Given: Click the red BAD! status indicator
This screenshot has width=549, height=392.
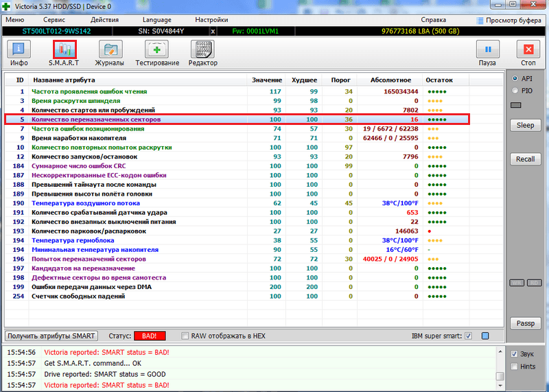Looking at the screenshot, I should pyautogui.click(x=150, y=336).
